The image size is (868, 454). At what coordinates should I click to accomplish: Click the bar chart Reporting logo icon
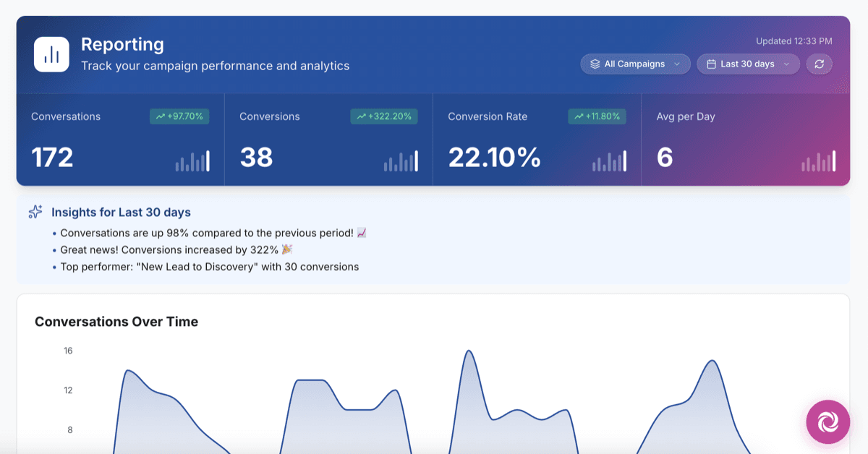[x=51, y=54]
